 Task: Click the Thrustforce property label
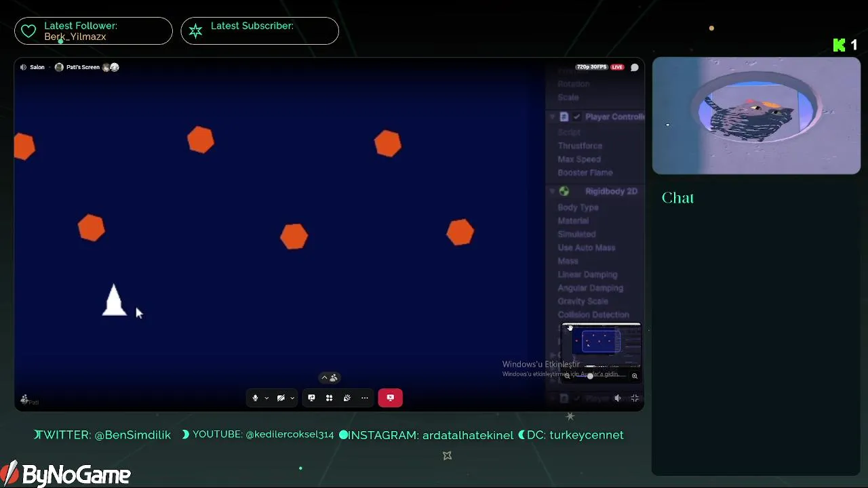coord(580,146)
